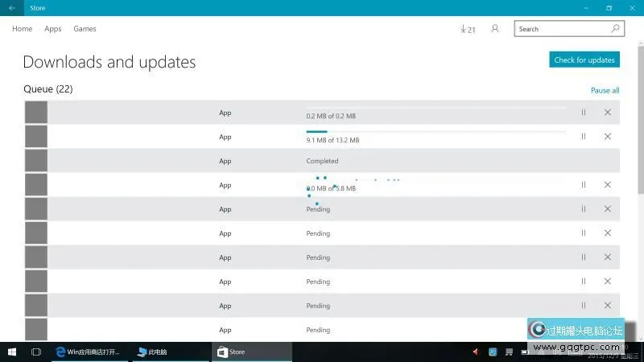This screenshot has height=362, width=644.
Task: Click the Check for updates button
Action: 584,60
